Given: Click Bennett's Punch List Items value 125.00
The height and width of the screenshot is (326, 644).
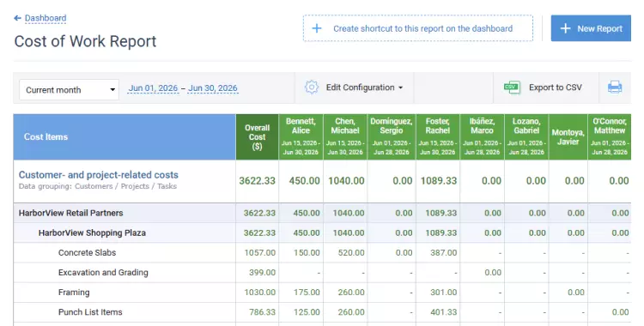Looking at the screenshot, I should click(307, 312).
